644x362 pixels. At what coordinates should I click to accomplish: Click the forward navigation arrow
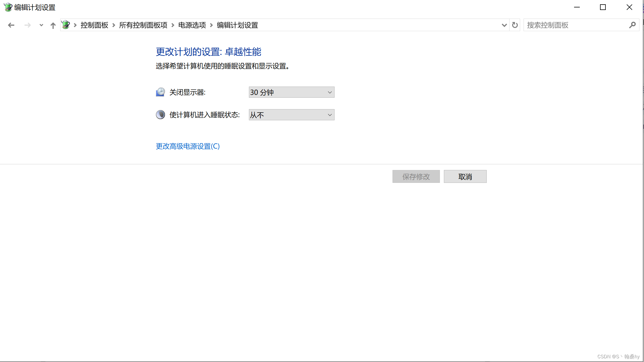tap(27, 25)
